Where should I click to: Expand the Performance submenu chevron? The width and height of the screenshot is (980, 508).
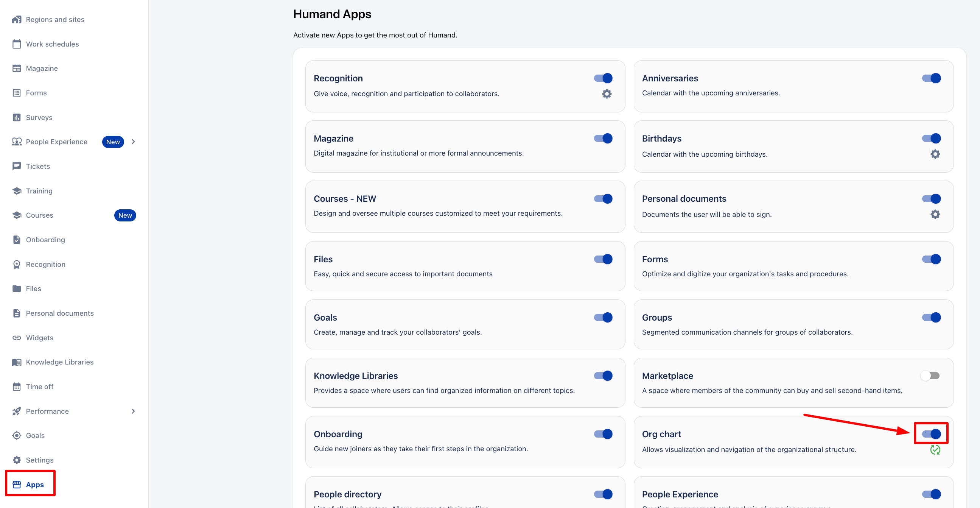(133, 411)
